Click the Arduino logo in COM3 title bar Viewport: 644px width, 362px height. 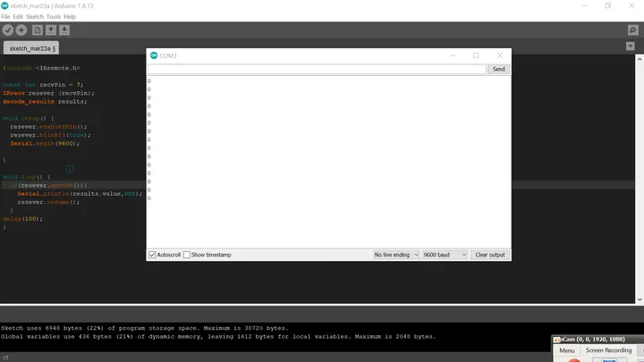pos(154,55)
